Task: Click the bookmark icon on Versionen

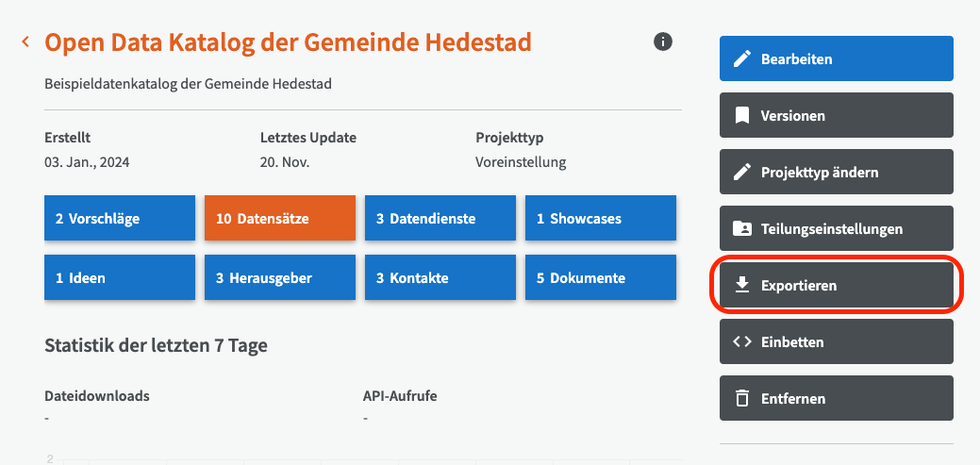Action: [742, 116]
